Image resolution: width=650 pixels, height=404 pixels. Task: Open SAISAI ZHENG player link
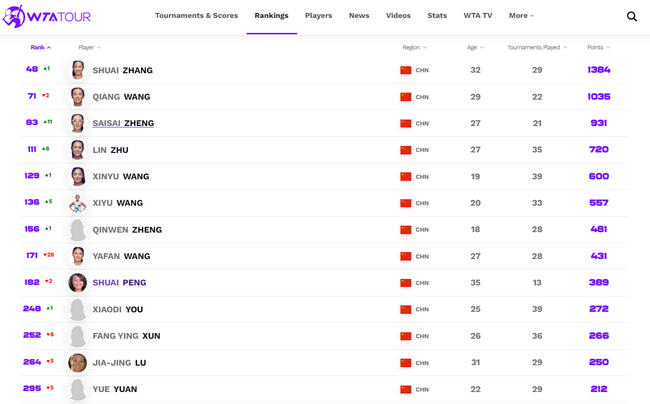123,123
